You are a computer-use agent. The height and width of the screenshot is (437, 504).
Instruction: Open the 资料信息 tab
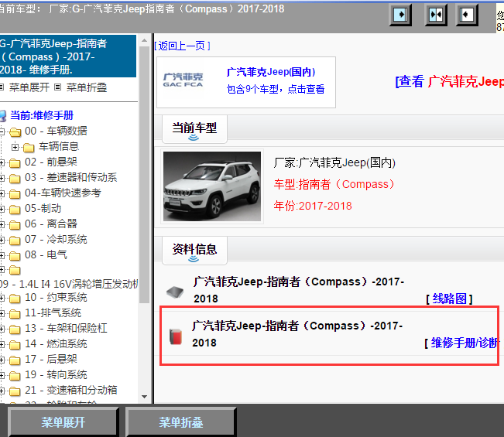[x=194, y=250]
